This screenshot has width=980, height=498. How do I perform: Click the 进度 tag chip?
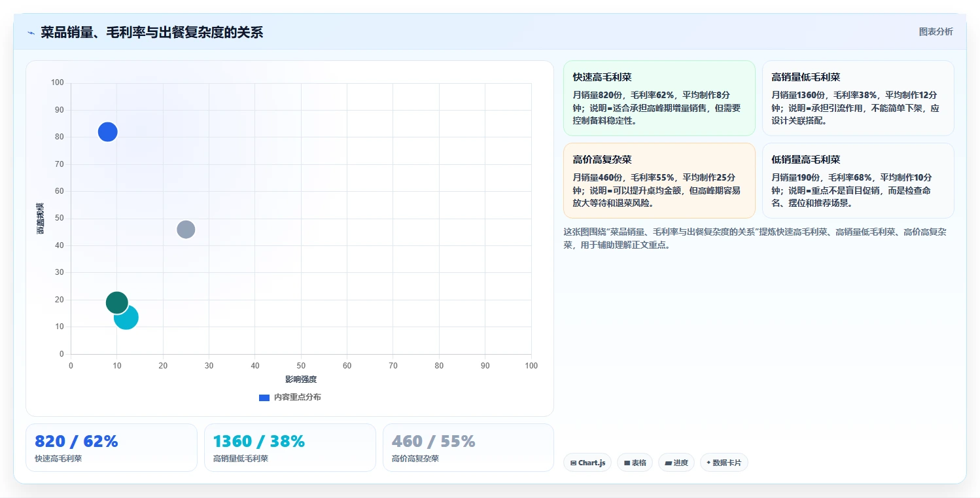[676, 463]
